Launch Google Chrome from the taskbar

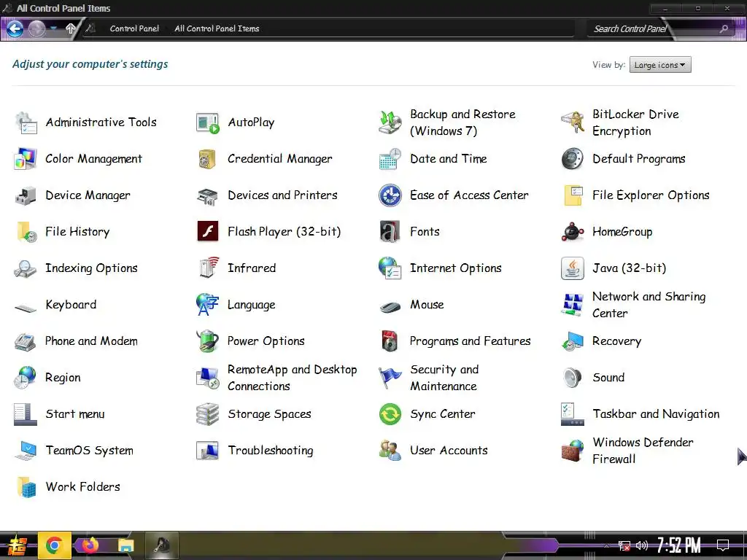pyautogui.click(x=54, y=545)
